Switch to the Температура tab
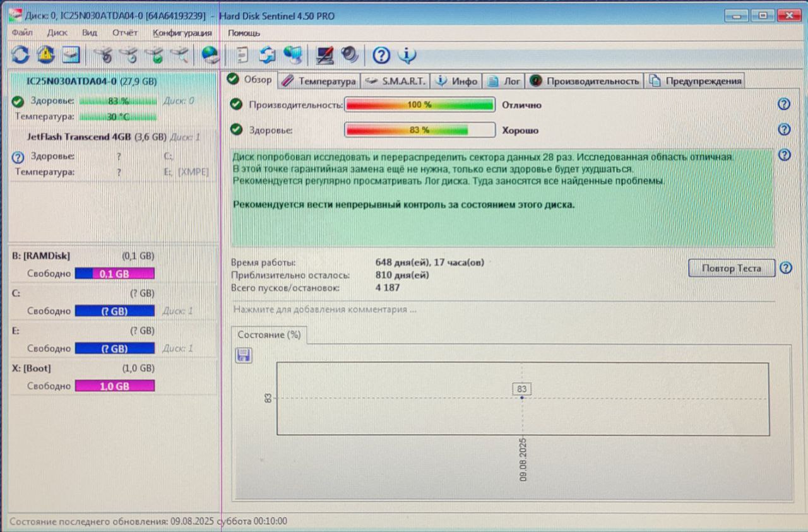 click(319, 81)
